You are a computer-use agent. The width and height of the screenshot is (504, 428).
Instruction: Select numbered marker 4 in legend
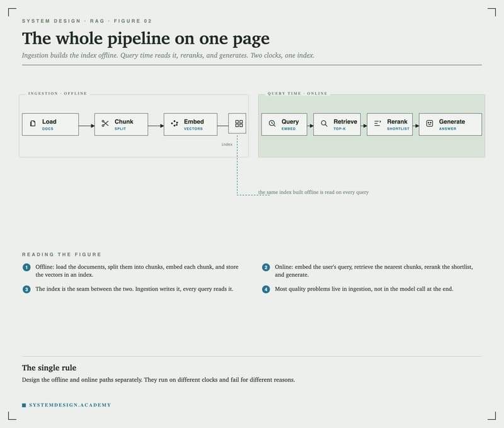tap(266, 290)
